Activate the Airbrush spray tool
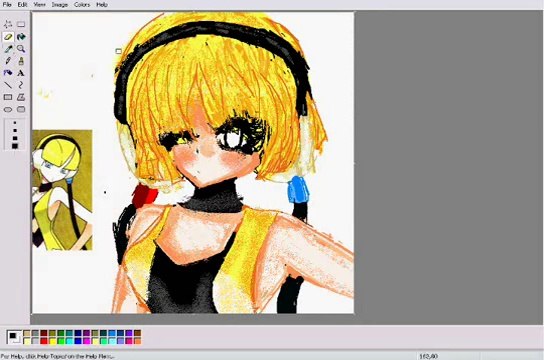544x360 pixels. tap(8, 73)
